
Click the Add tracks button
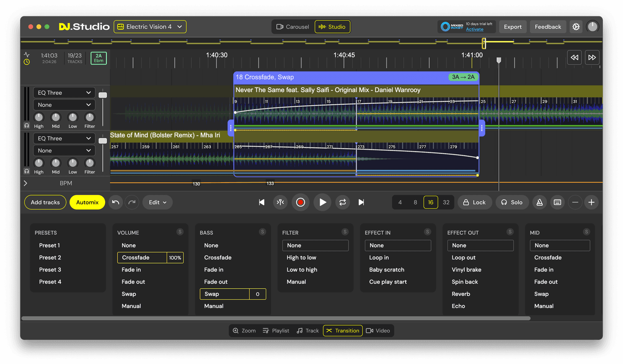point(45,202)
